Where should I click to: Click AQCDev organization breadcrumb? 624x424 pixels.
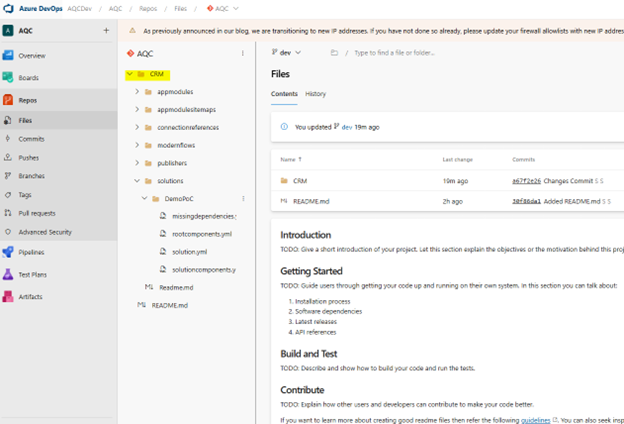(80, 8)
